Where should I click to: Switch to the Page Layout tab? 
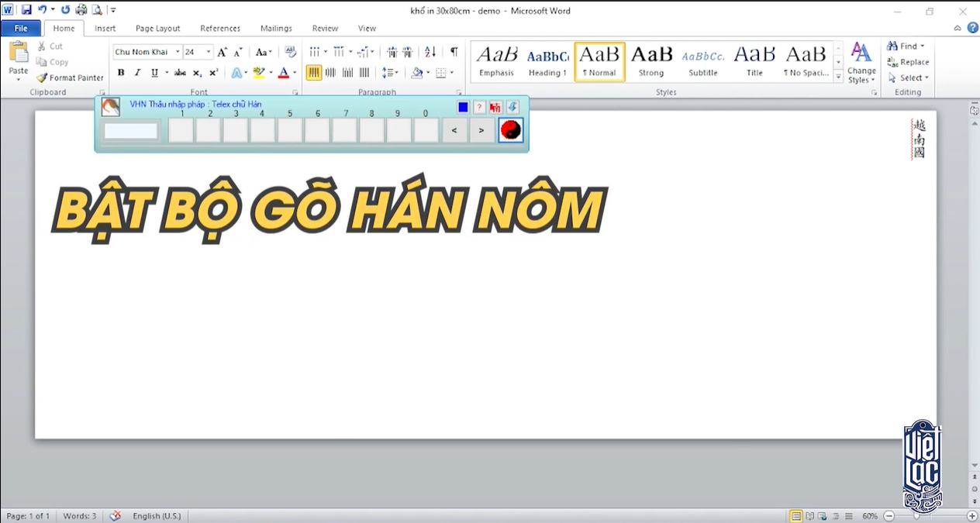(x=158, y=29)
